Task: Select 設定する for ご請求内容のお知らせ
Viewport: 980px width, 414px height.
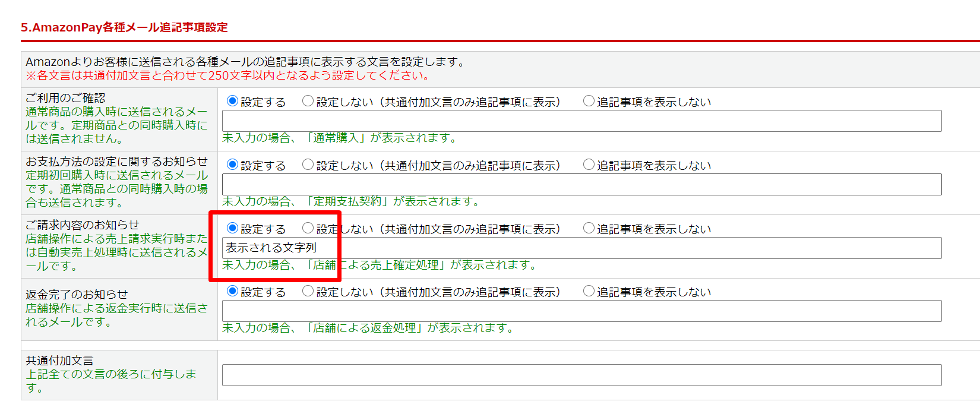Action: pos(232,228)
